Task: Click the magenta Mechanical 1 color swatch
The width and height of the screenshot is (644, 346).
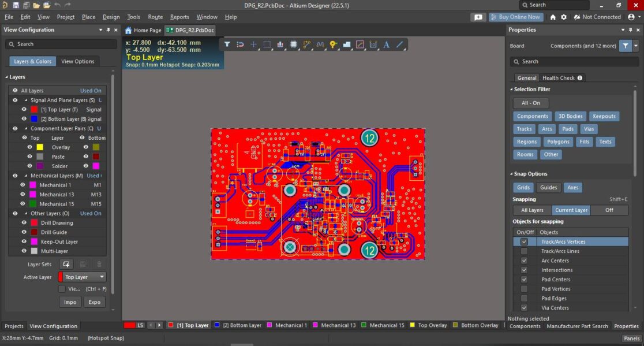Action: click(x=34, y=185)
